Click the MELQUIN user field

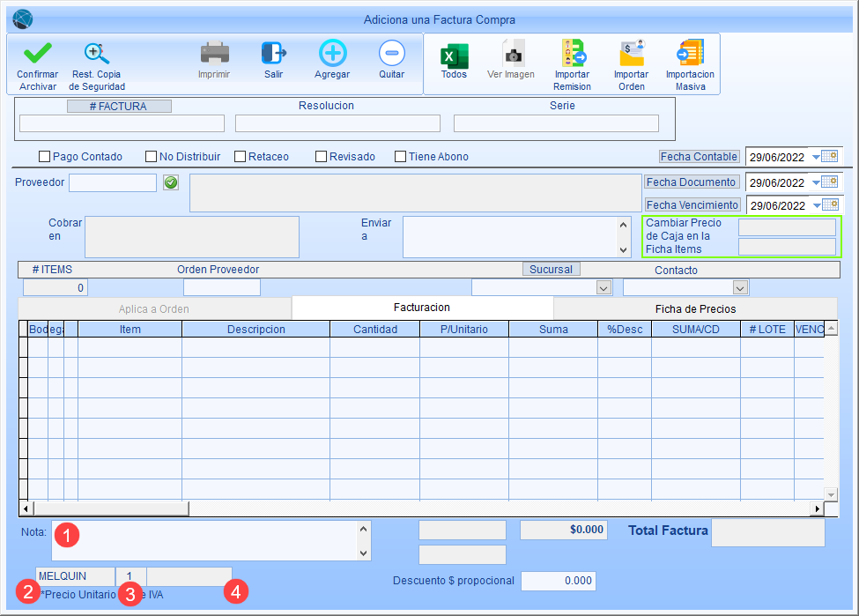point(76,576)
